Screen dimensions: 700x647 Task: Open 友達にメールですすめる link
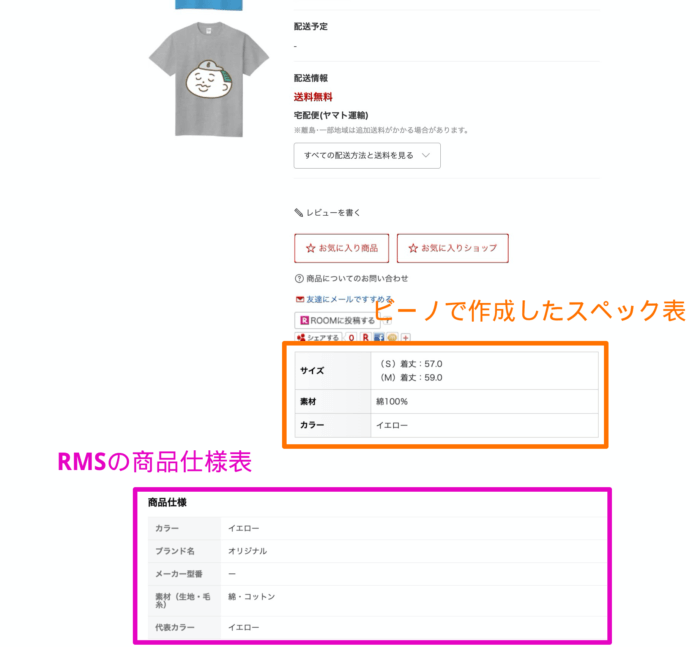(x=349, y=299)
